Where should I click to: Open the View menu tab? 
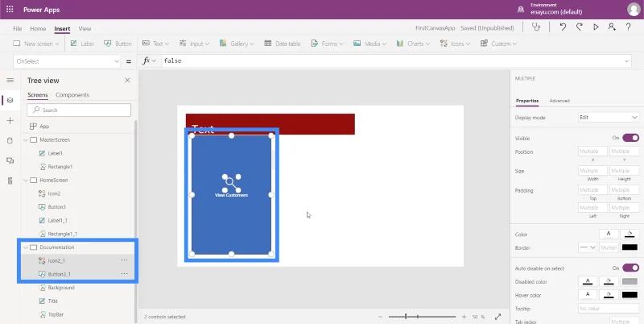coord(85,29)
